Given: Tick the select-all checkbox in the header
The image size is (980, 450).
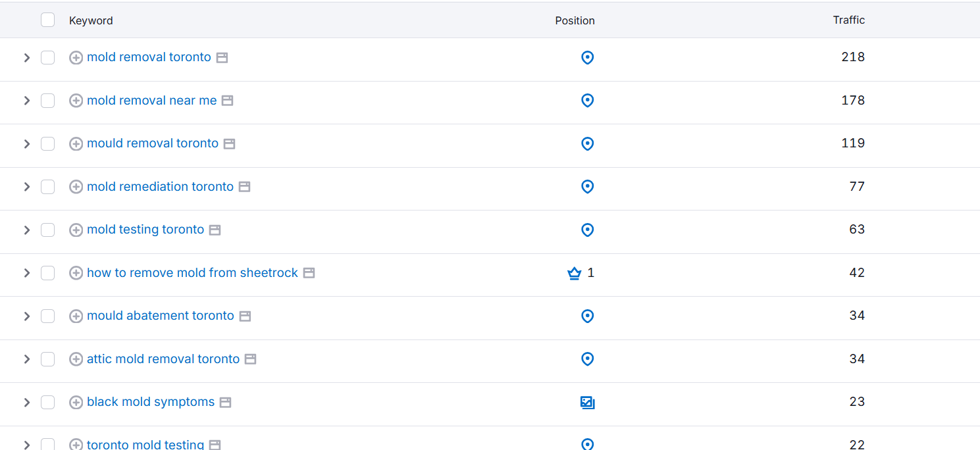Looking at the screenshot, I should point(47,20).
